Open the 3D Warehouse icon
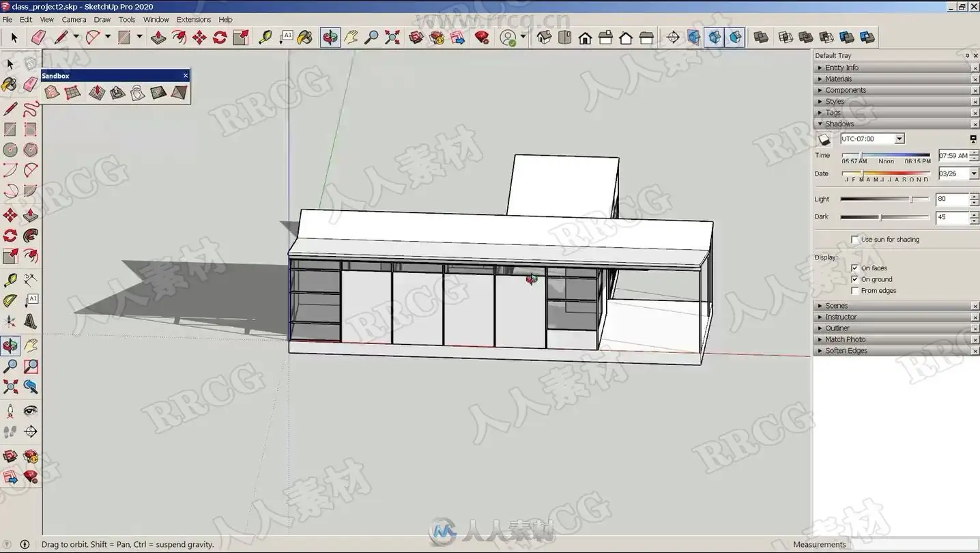 (416, 38)
